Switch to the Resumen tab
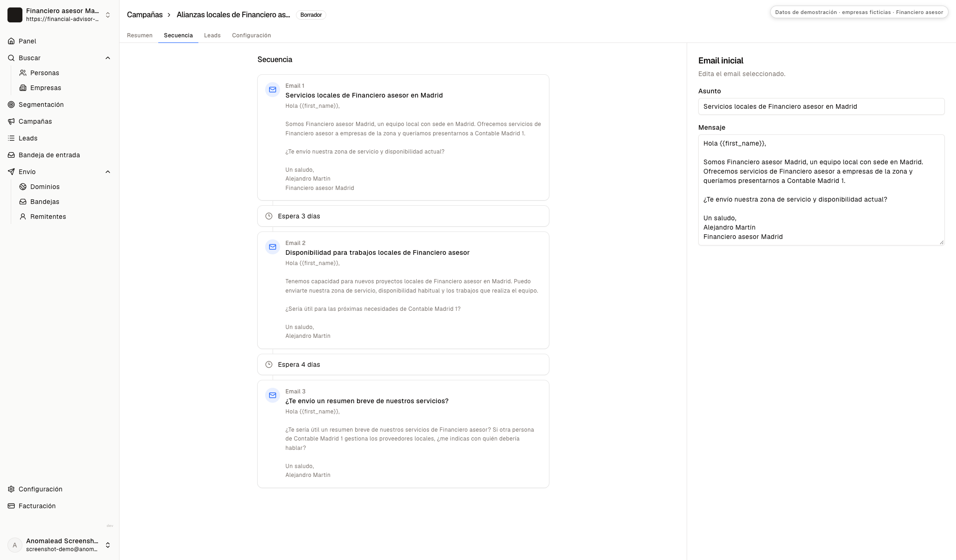This screenshot has width=956, height=560. (140, 35)
